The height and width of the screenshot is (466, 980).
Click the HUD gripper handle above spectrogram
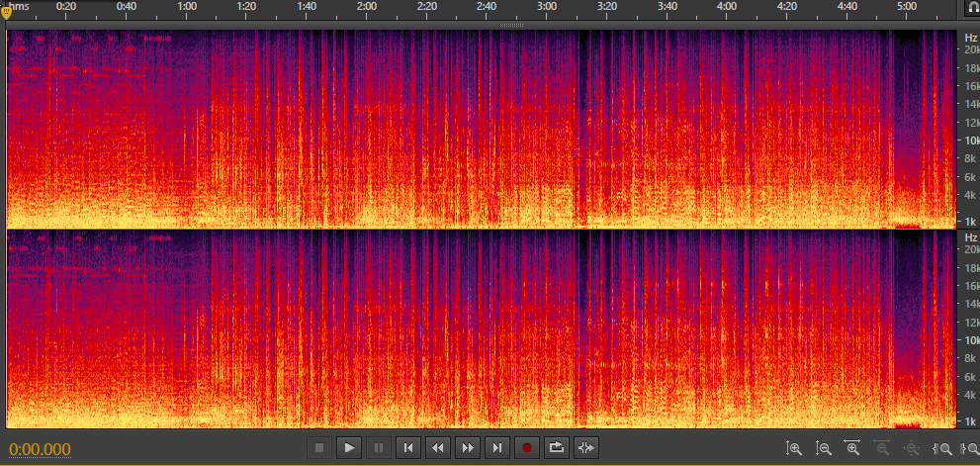point(512,25)
